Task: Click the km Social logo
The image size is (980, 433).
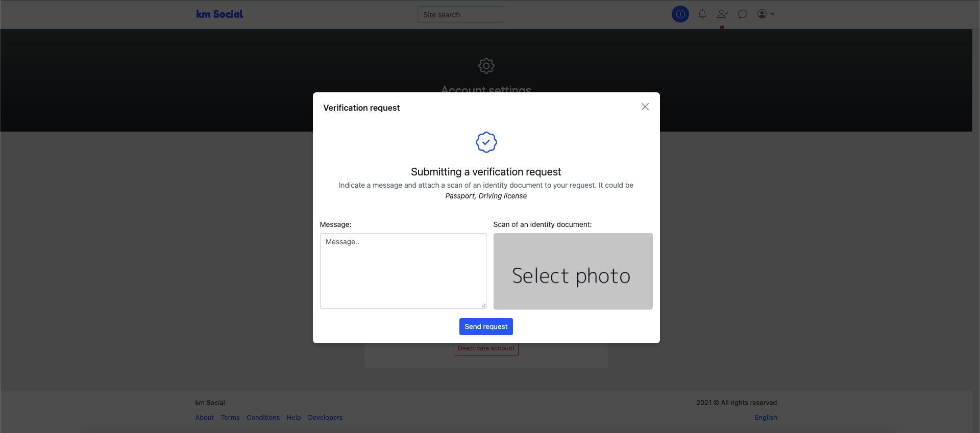Action: click(219, 14)
